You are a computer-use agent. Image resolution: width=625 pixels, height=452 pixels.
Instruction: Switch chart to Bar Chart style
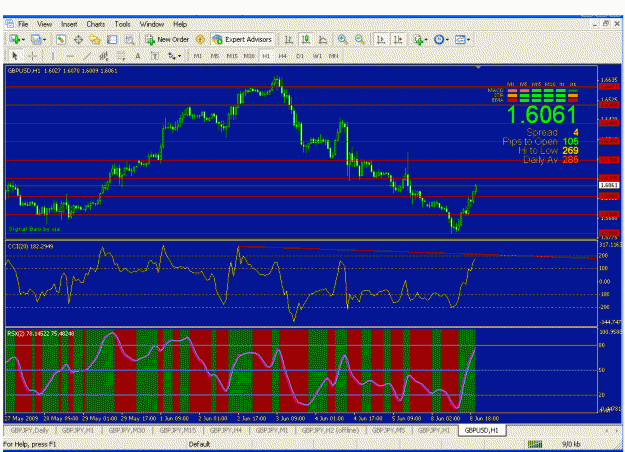tap(289, 39)
